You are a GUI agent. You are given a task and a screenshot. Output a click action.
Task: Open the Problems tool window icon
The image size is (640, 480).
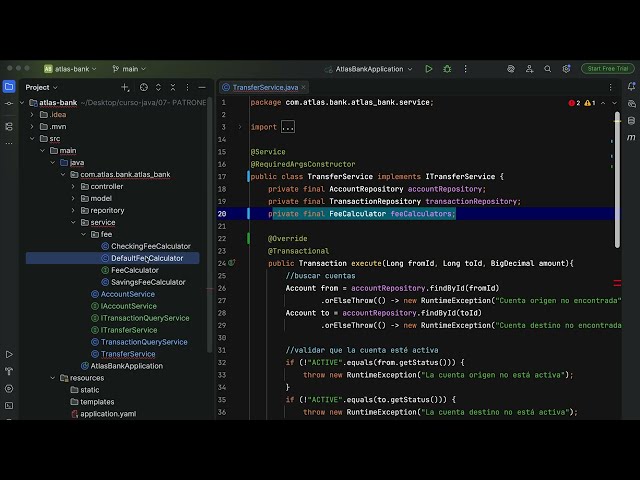tap(9, 389)
